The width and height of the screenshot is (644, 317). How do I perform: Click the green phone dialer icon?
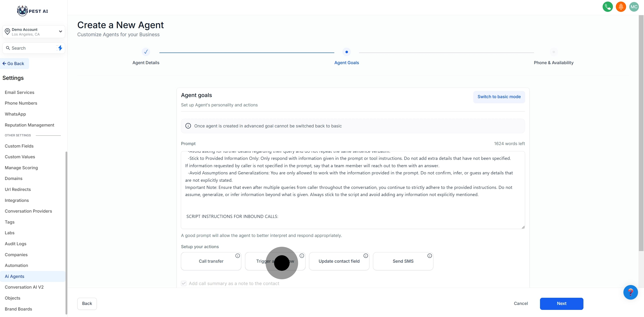pyautogui.click(x=608, y=7)
